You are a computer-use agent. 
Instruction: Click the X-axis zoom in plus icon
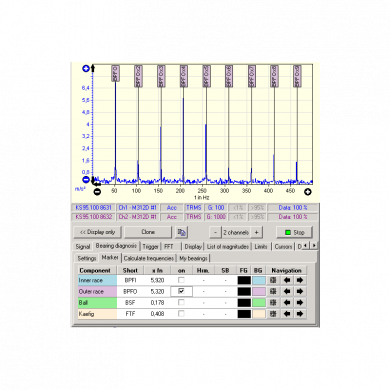click(x=308, y=192)
